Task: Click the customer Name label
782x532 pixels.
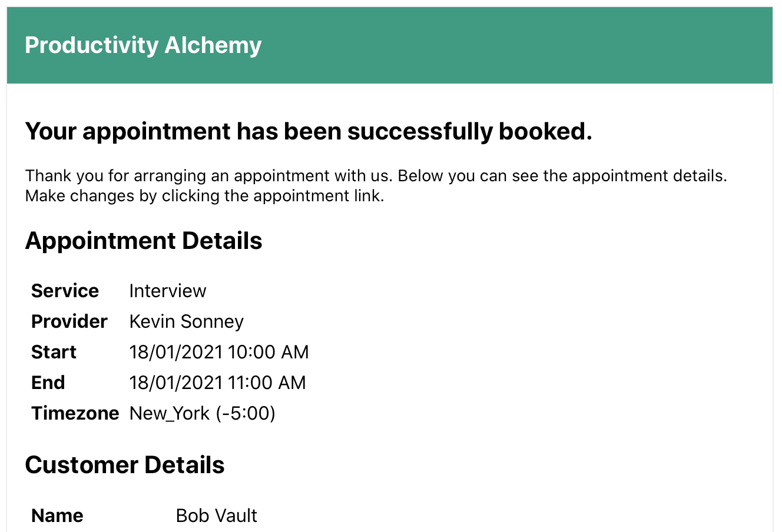Action: (x=57, y=516)
